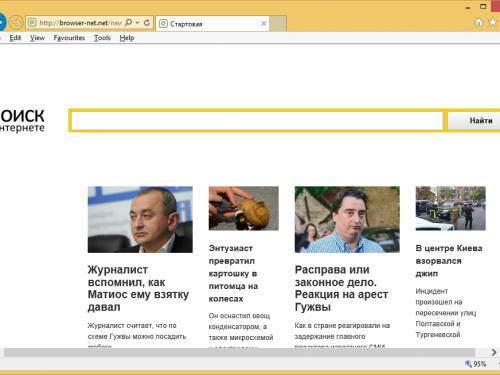This screenshot has height=375, width=500.
Task: Go to the browser Home page icon
Action: (478, 22)
